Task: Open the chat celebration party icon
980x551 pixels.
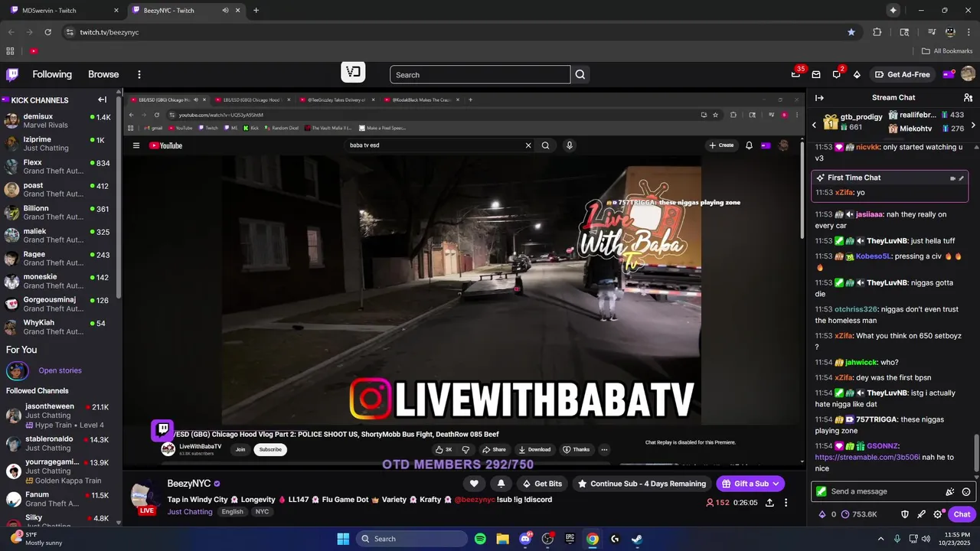Action: click(950, 492)
